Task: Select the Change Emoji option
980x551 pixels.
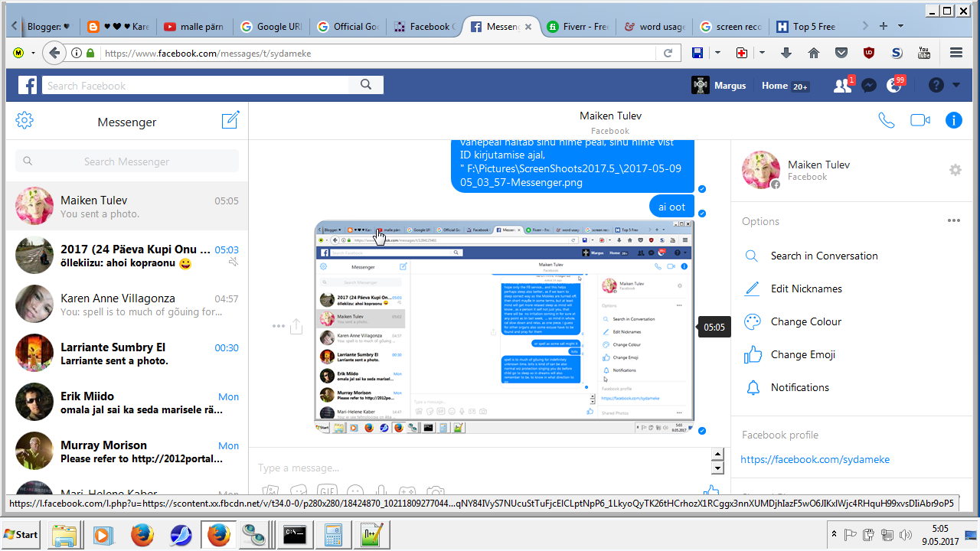Action: pyautogui.click(x=802, y=354)
